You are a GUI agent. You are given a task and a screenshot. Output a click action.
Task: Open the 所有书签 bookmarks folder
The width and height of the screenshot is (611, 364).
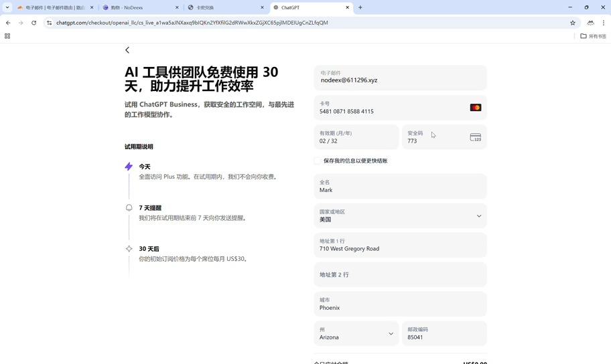pos(593,36)
